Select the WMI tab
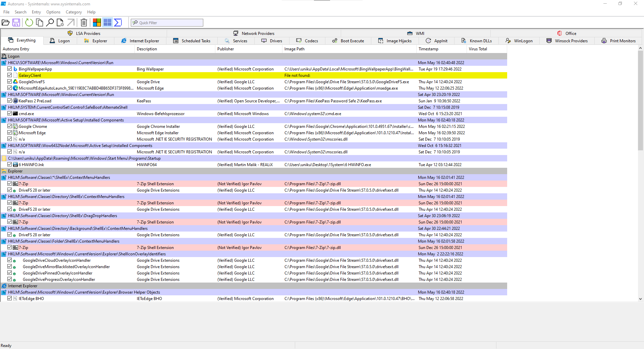 pyautogui.click(x=416, y=33)
